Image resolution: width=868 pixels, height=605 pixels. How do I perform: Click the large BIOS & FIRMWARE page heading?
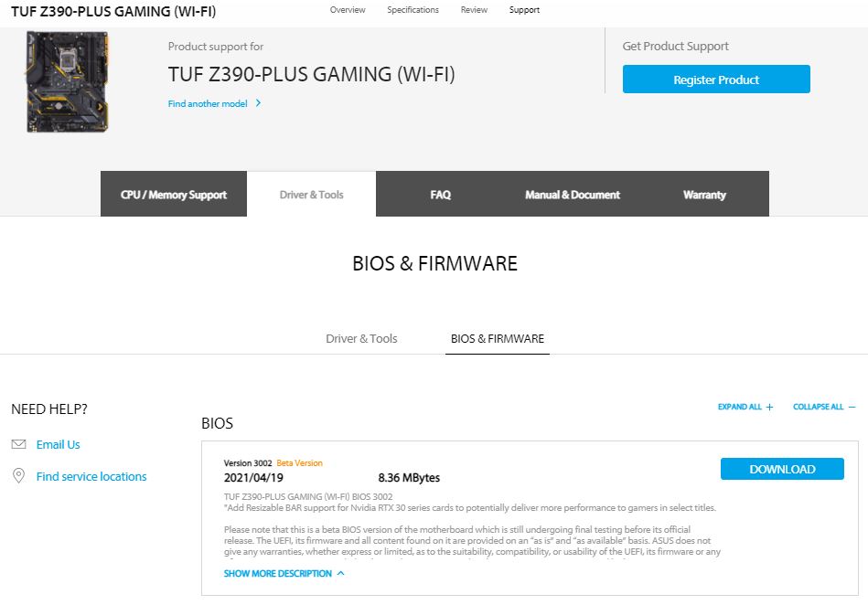pos(434,263)
